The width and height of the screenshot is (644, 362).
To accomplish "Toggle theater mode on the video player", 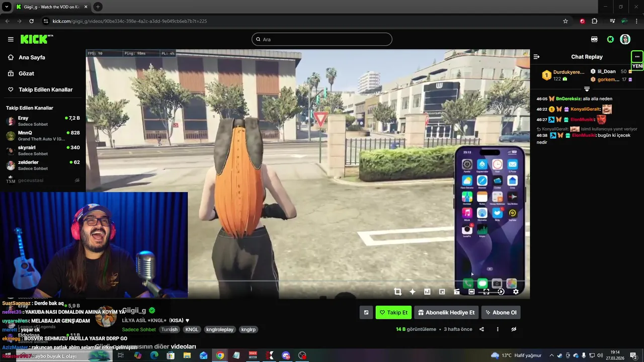I will (x=471, y=292).
